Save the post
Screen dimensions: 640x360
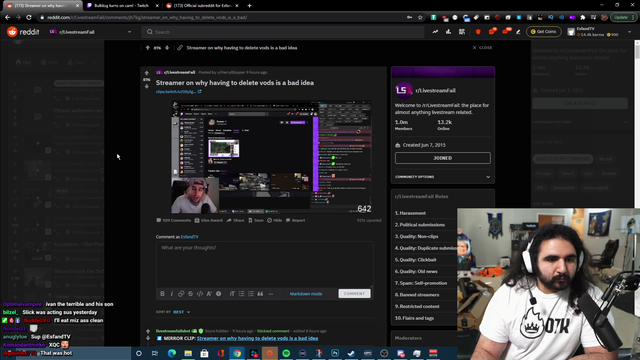(x=256, y=220)
